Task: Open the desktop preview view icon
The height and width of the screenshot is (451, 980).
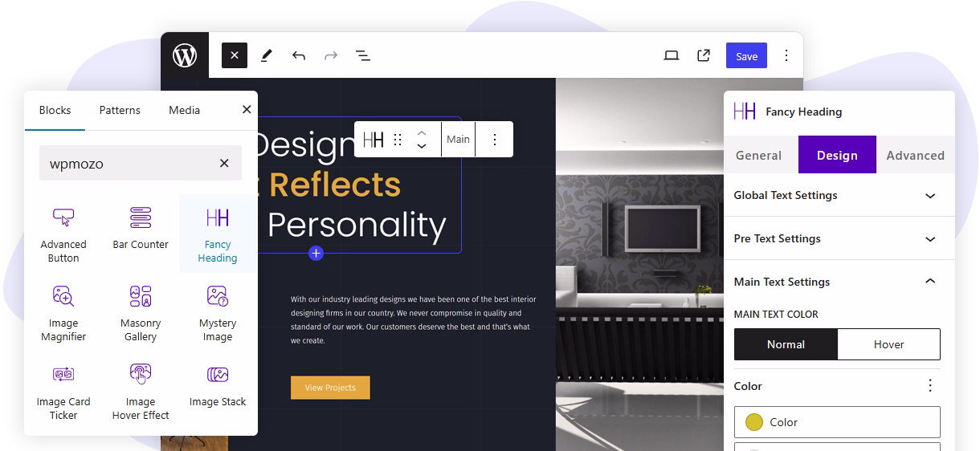Action: click(672, 55)
